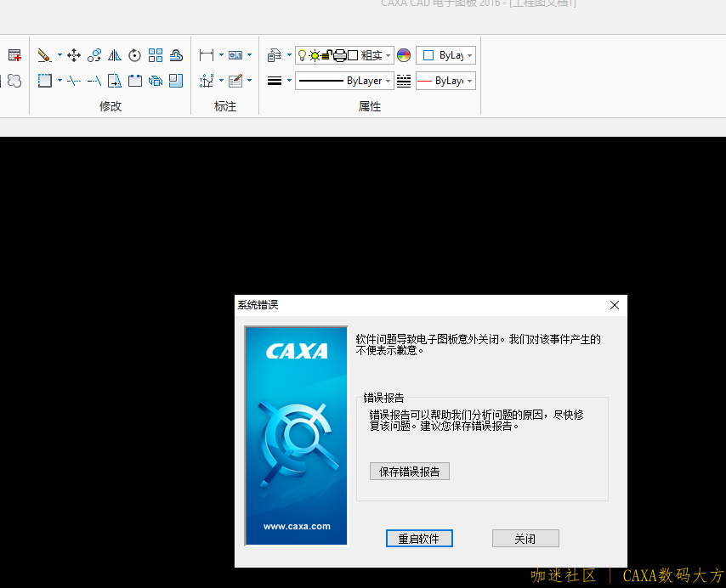Viewport: 726px width, 588px height.
Task: Expand the layer manager dropdown arrow
Action: (289, 55)
